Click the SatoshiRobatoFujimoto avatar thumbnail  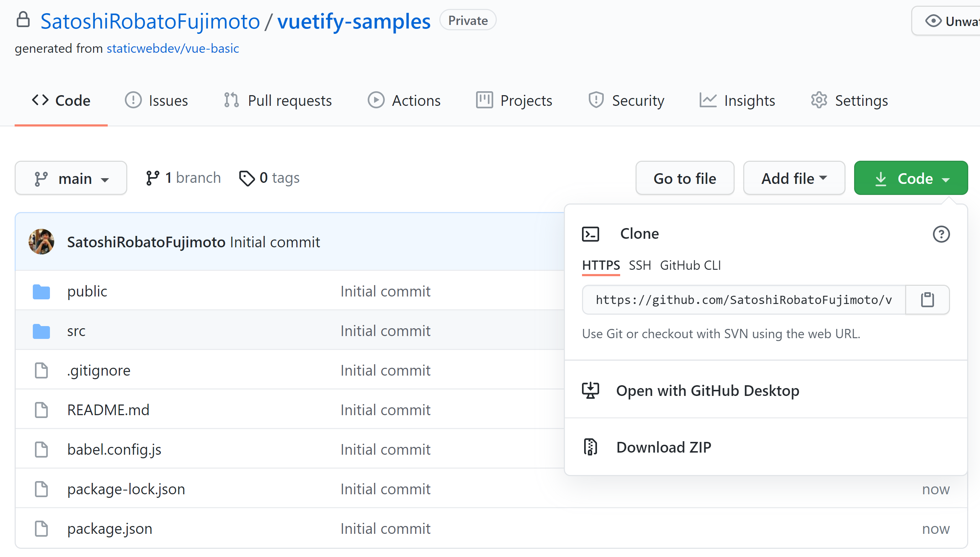click(41, 242)
